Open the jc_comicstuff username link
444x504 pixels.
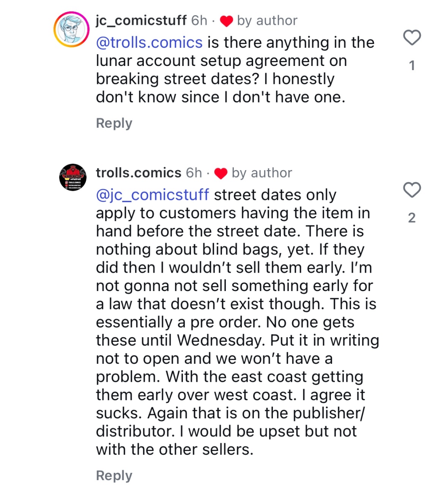click(x=141, y=21)
